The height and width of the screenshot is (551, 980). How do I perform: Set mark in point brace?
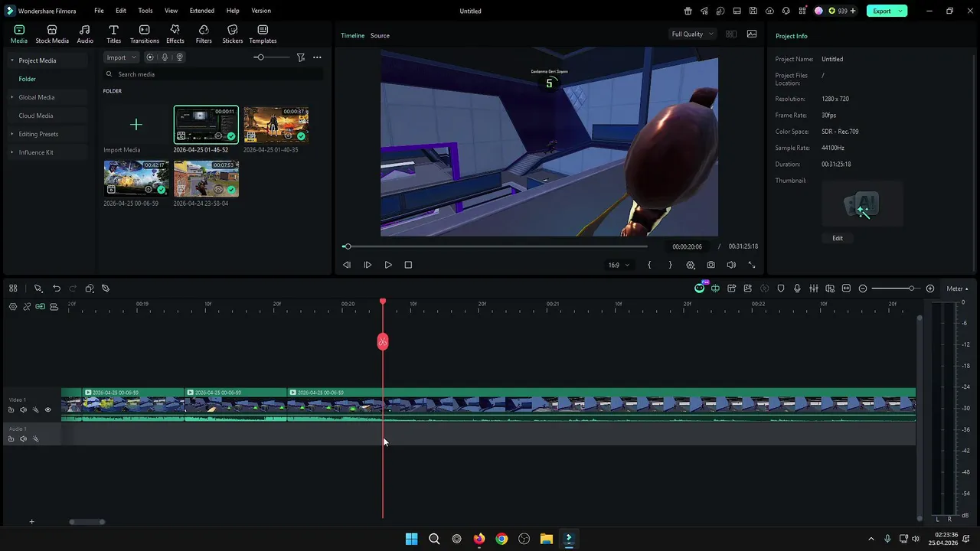(649, 265)
